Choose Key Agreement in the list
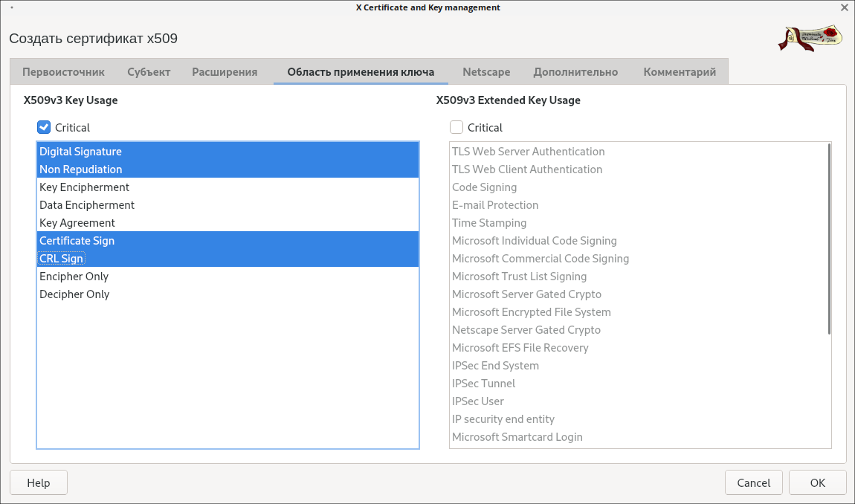The height and width of the screenshot is (504, 855). coord(77,223)
